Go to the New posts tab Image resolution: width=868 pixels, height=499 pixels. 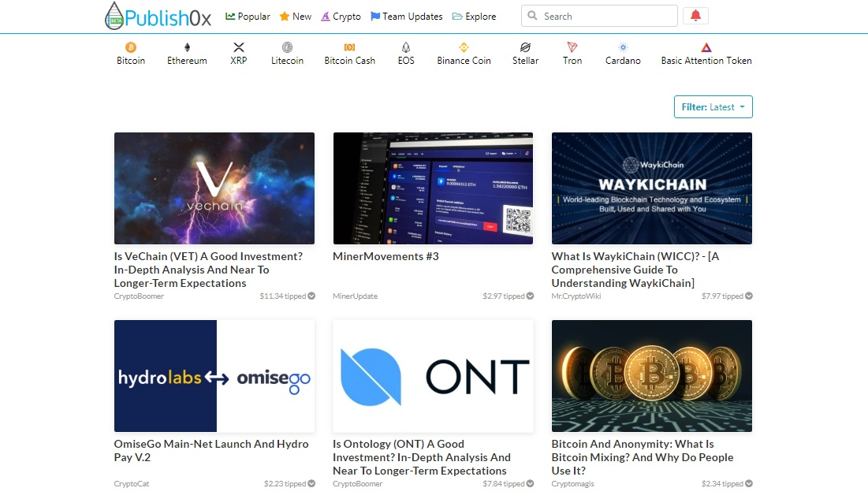click(x=296, y=17)
